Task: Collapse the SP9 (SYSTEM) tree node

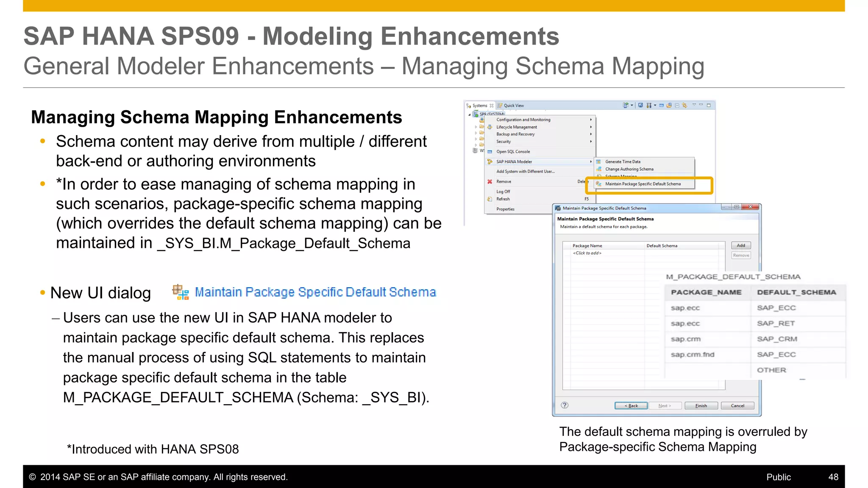Action: coord(469,114)
